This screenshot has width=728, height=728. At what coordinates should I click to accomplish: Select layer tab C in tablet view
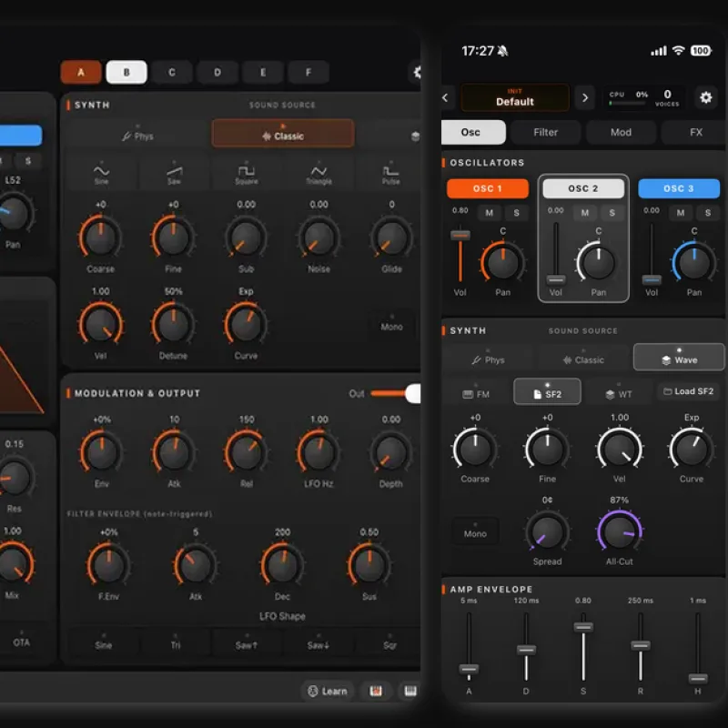[x=172, y=73]
